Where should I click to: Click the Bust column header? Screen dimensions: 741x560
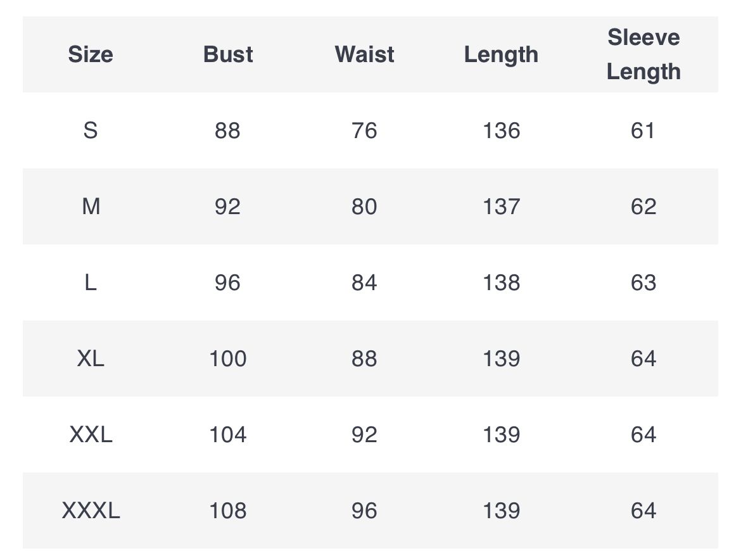click(228, 54)
